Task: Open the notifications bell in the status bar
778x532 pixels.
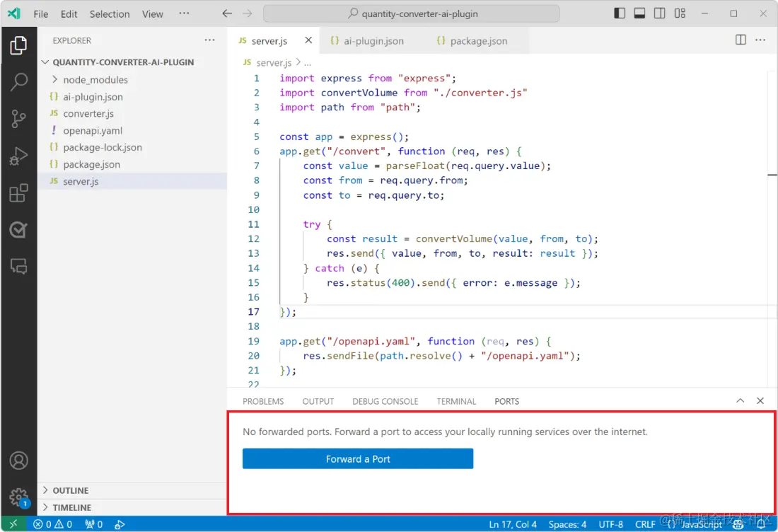Action: 760,524
